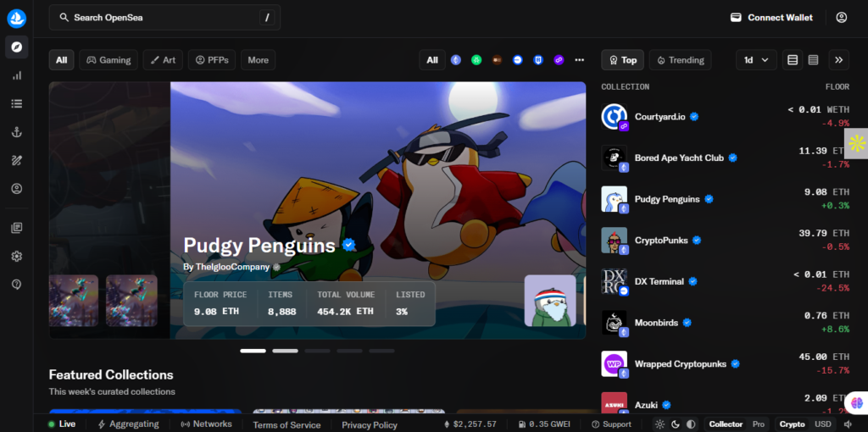Open Privacy Policy link

370,425
